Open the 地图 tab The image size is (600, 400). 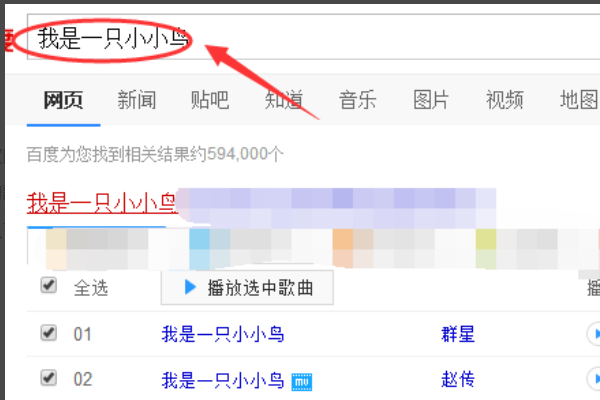[x=578, y=100]
